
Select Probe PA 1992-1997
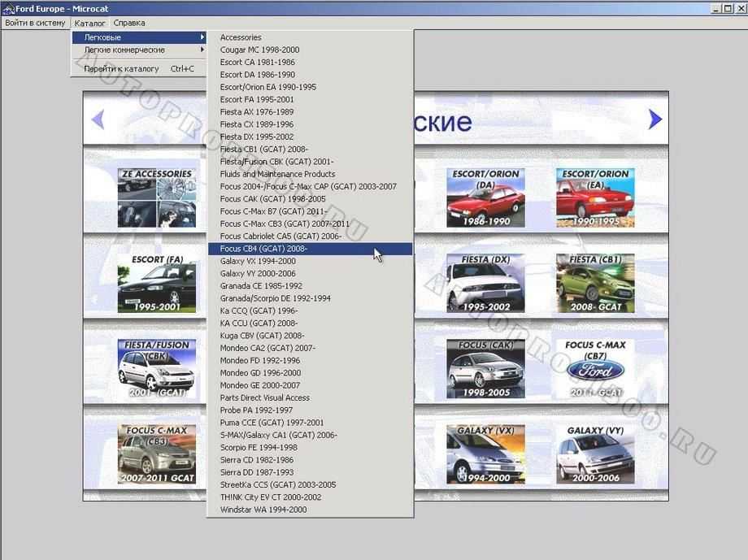310,410
